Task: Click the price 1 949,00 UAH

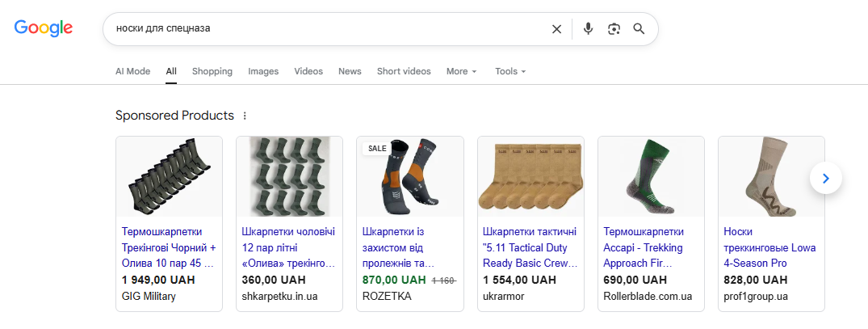Action: click(158, 280)
